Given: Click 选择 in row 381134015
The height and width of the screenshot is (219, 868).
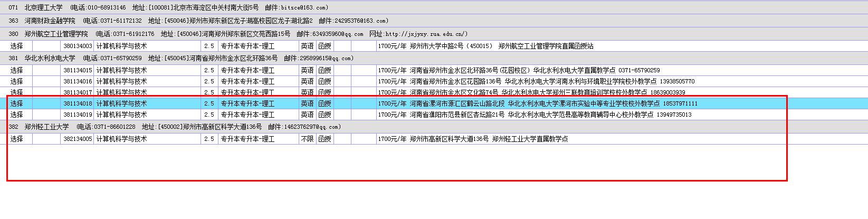Looking at the screenshot, I should tap(17, 70).
